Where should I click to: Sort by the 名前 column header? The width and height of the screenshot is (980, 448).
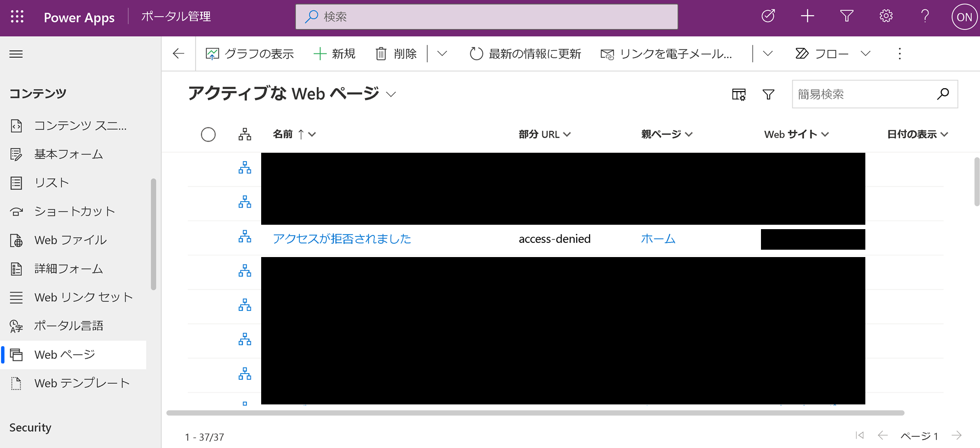pyautogui.click(x=294, y=134)
